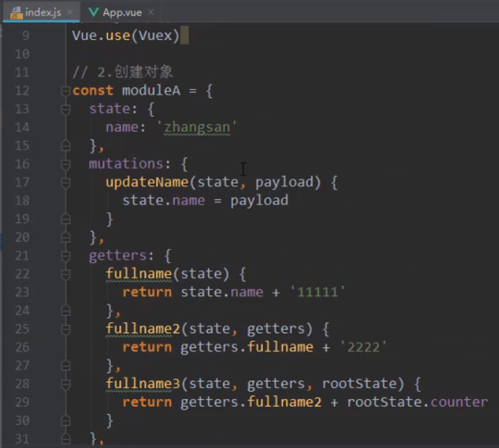Switch to the index.js tab
The height and width of the screenshot is (448, 499).
[x=41, y=12]
